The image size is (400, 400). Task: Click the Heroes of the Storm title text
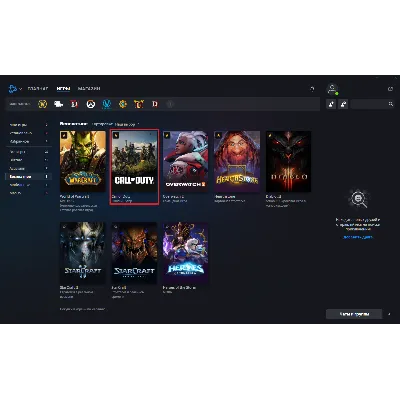coord(179,287)
